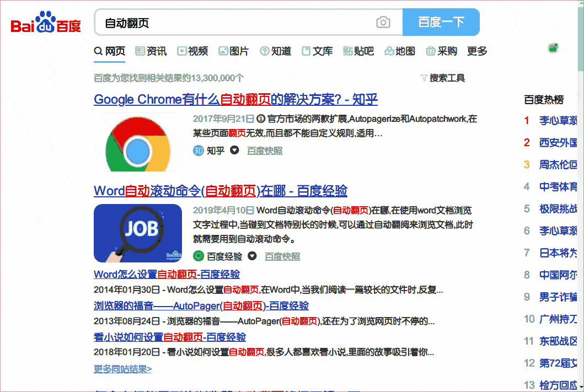Click the 百度热榜 heading
Image resolution: width=584 pixels, height=392 pixels.
[544, 100]
